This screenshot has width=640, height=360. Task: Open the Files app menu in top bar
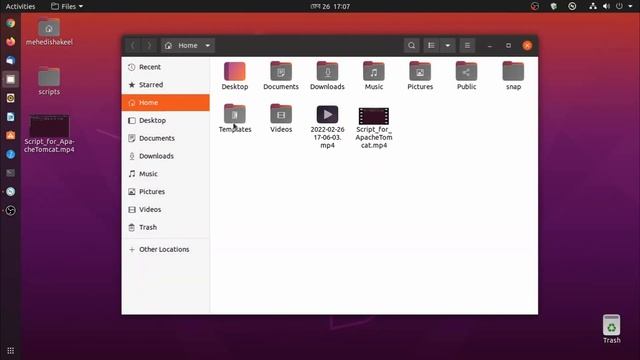point(67,6)
